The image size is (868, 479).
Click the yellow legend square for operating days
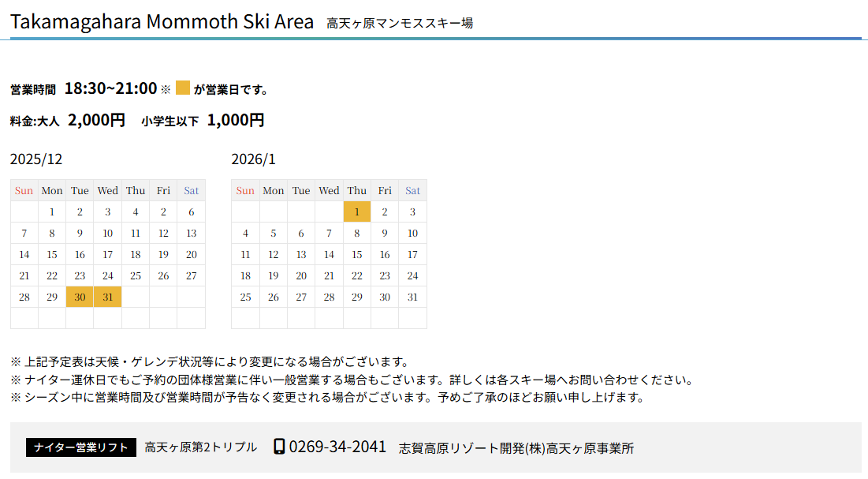click(183, 88)
